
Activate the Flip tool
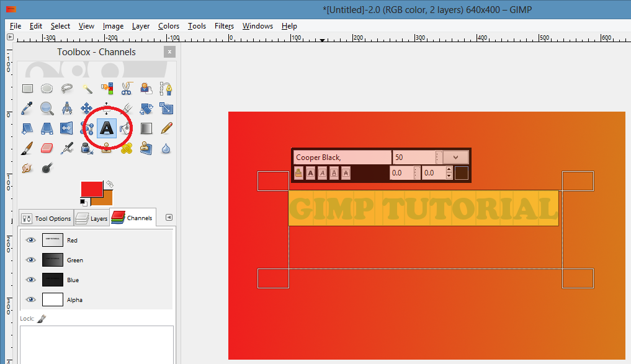pyautogui.click(x=67, y=128)
